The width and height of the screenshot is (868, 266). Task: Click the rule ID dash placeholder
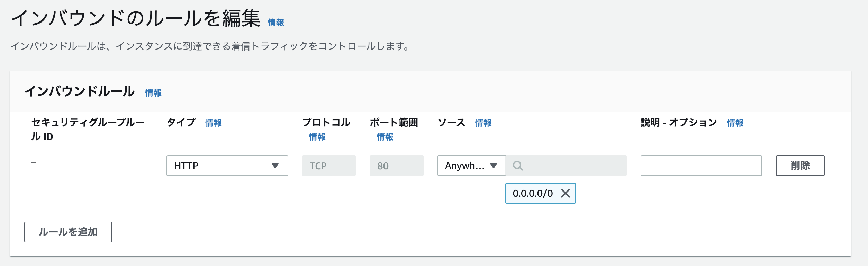34,163
